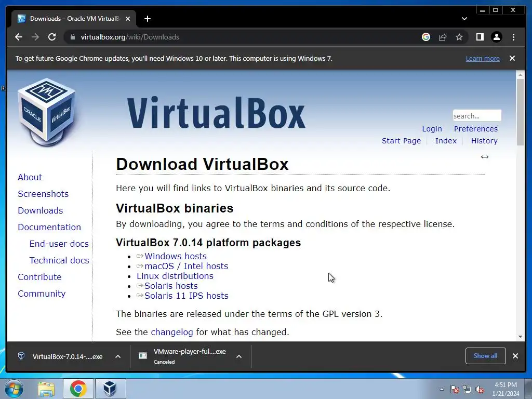Reload the VirtualBox downloads page
This screenshot has height=399, width=532.
[52, 37]
